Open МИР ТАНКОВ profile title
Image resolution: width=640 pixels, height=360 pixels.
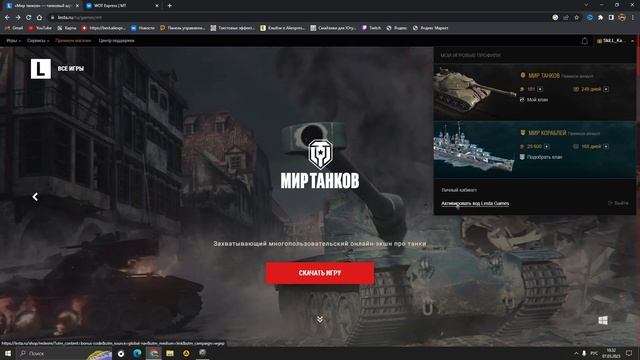(544, 76)
